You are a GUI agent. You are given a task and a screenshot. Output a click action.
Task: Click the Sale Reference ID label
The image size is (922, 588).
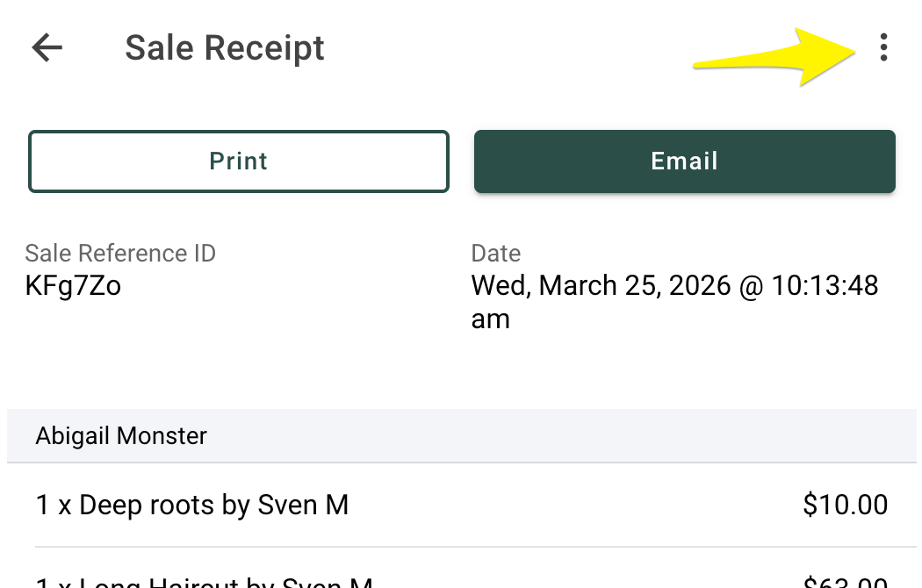[x=120, y=254]
